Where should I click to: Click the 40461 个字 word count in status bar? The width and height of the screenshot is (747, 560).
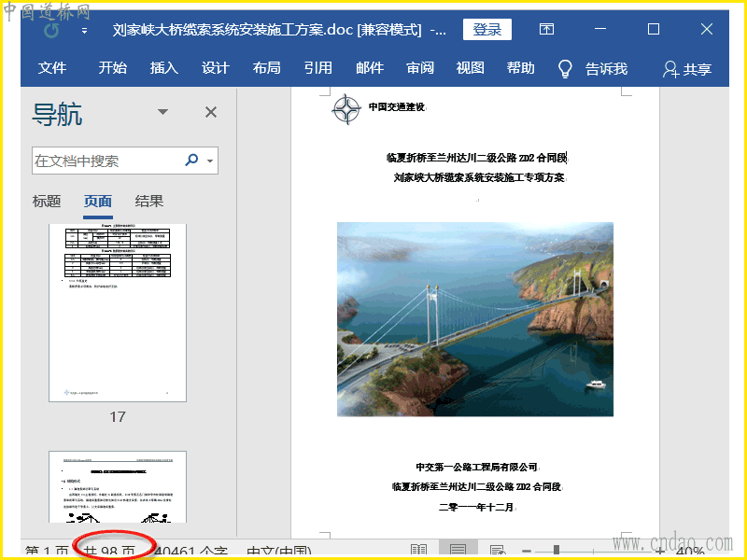[191, 552]
